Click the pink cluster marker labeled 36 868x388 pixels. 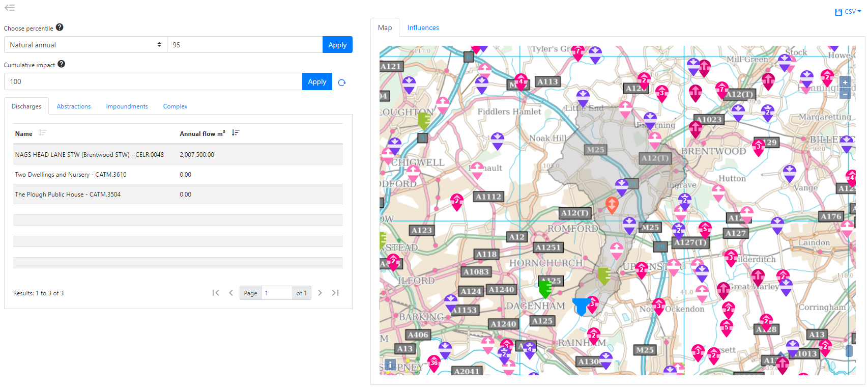coord(433,363)
